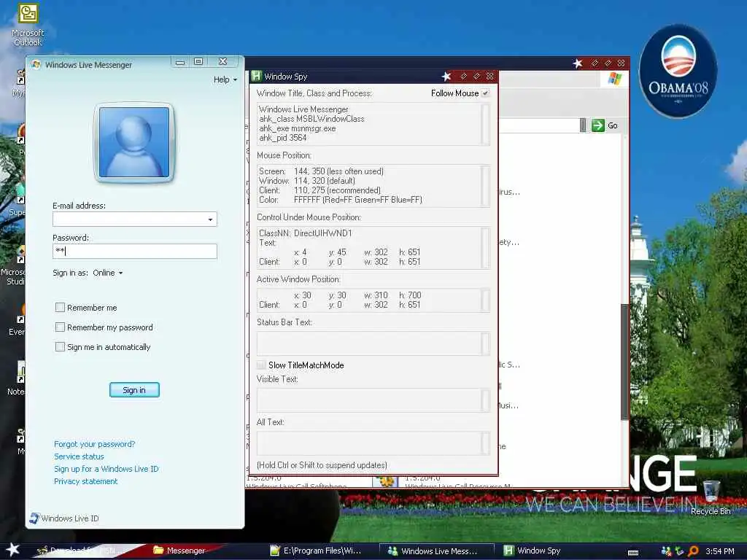Click the Windows Live Messenger title bar icon

coord(36,64)
